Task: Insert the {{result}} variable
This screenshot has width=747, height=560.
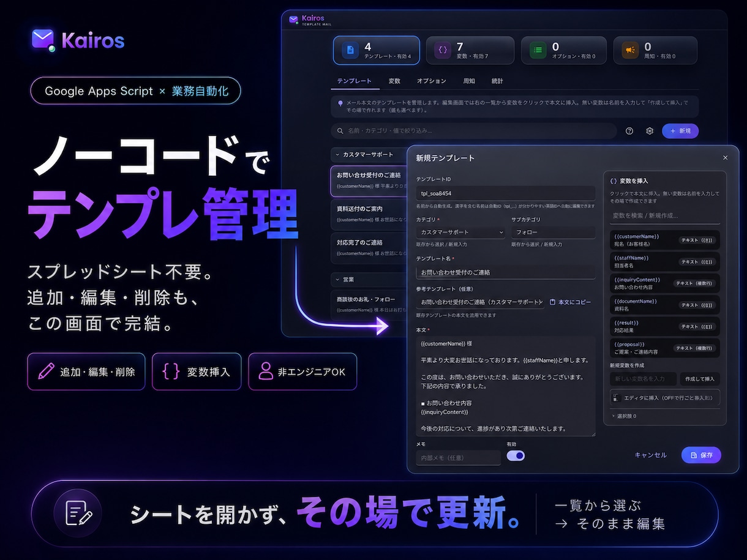Action: (x=665, y=327)
